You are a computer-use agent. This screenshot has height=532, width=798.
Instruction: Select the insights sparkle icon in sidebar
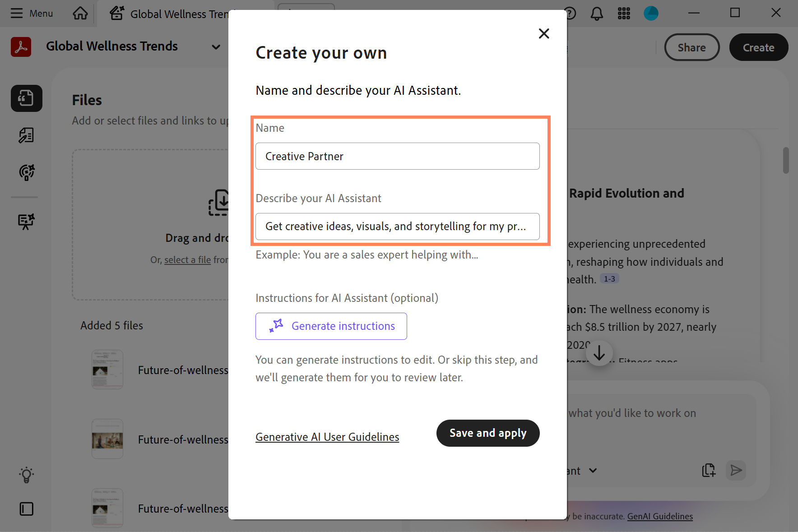(26, 172)
